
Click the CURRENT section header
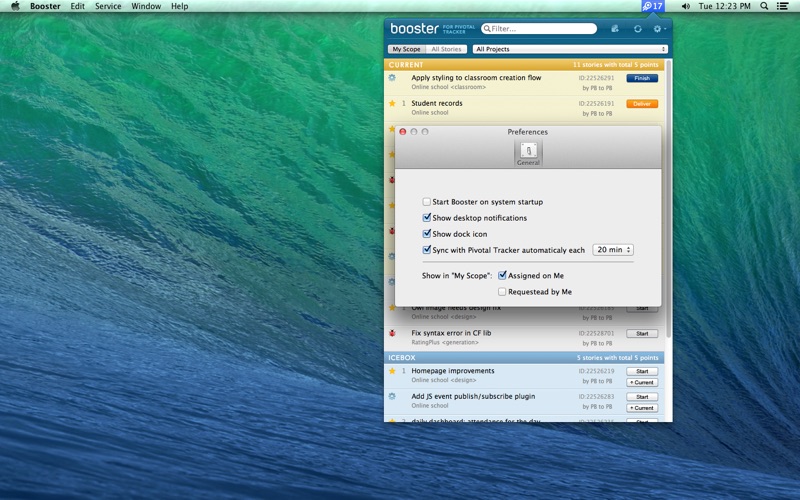click(x=524, y=65)
